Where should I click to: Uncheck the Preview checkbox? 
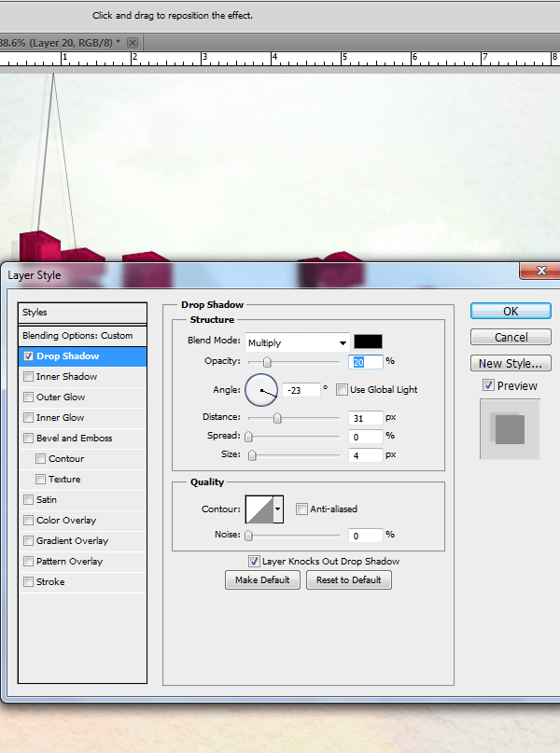(x=488, y=385)
